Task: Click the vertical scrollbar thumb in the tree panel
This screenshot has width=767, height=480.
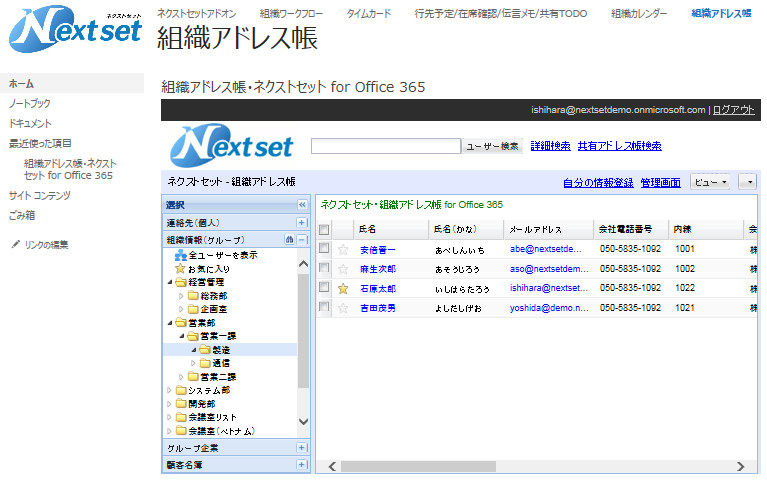Action: point(303,330)
